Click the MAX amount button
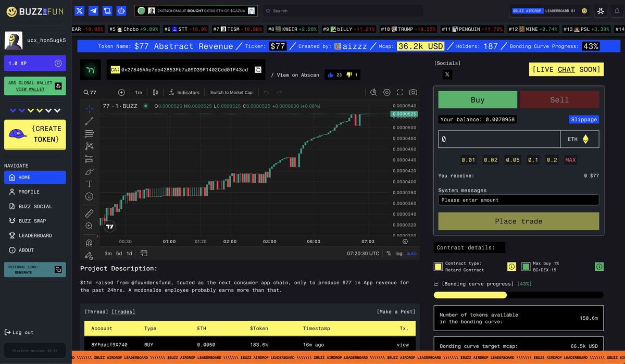Viewport: 625px width, 364px height. [570, 160]
